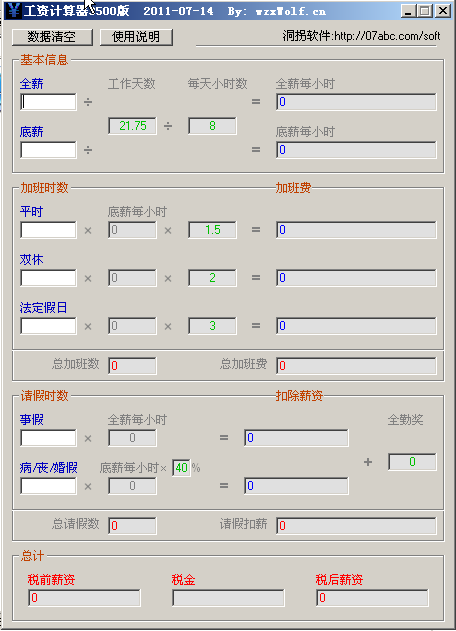Viewport: 456px width, 631px height.
Task: Minimize the salary calculator window
Action: coord(408,11)
